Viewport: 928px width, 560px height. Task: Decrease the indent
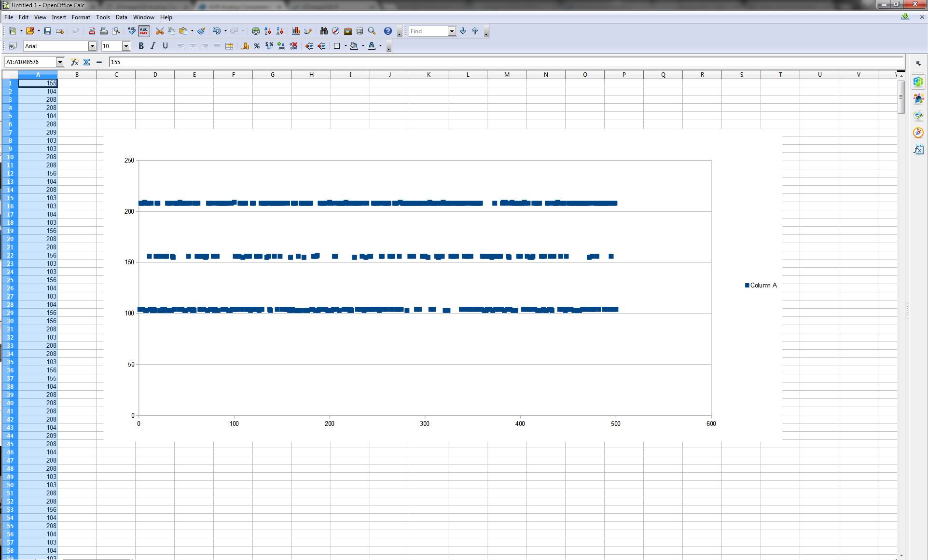pos(309,46)
